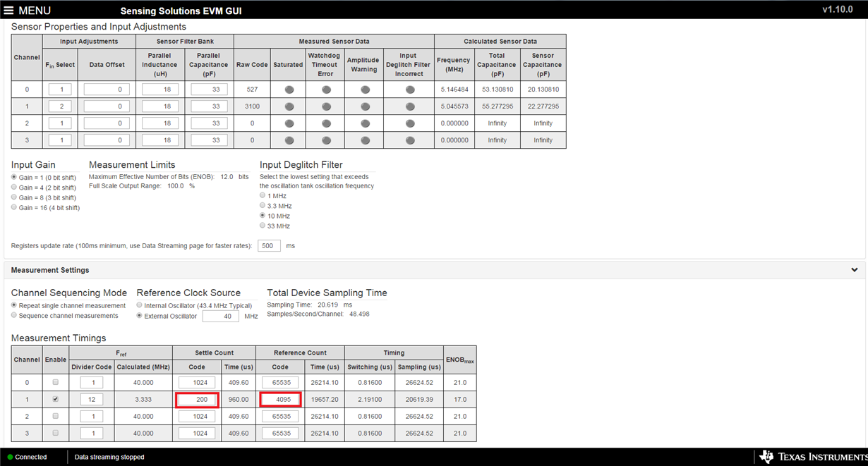The height and width of the screenshot is (466, 868).
Task: Click channel 2 Watchdog Timeout Error LED
Action: [326, 123]
